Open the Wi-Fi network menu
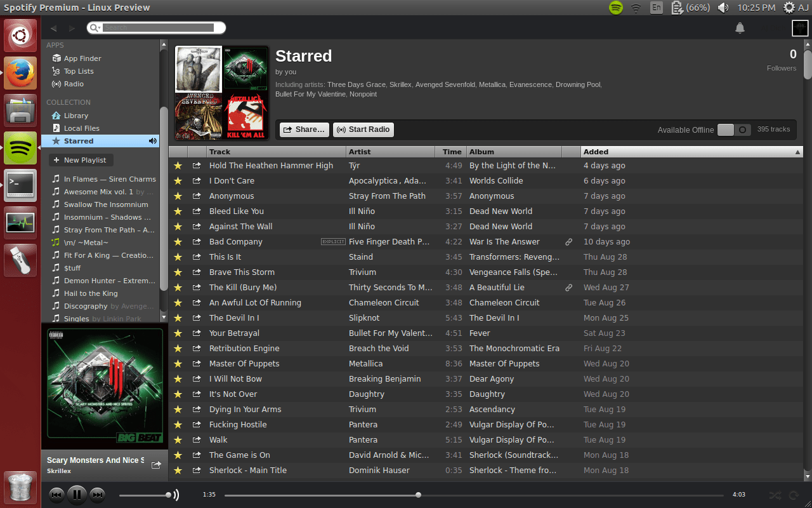This screenshot has width=812, height=508. click(636, 8)
